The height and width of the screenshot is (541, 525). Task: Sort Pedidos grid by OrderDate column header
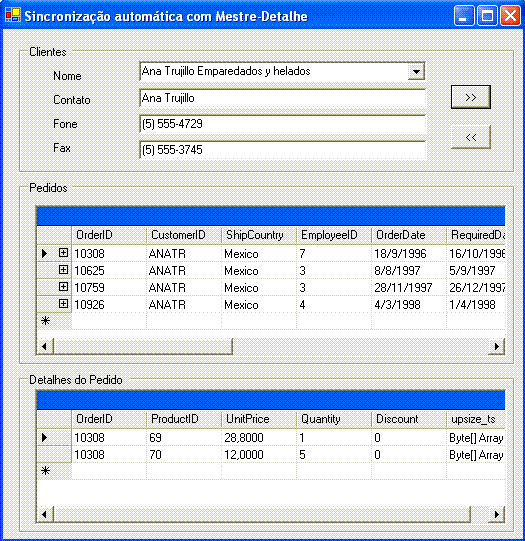coord(409,235)
